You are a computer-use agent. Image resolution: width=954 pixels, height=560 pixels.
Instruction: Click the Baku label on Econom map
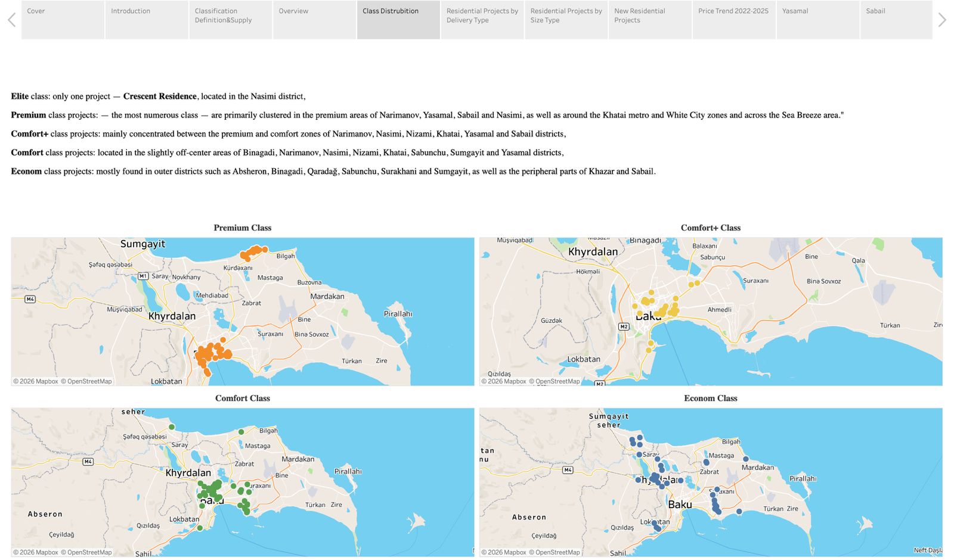click(x=680, y=505)
